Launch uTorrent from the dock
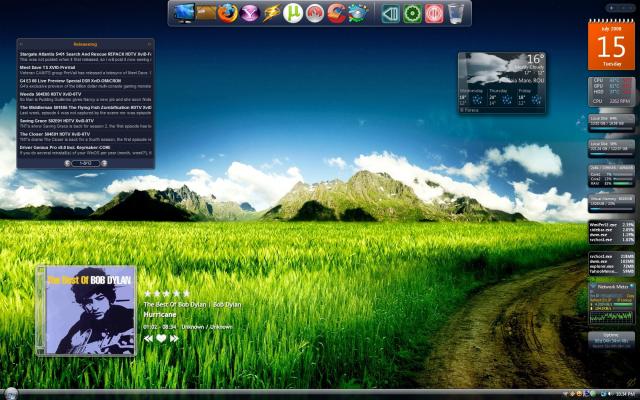The height and width of the screenshot is (400, 640). click(293, 13)
